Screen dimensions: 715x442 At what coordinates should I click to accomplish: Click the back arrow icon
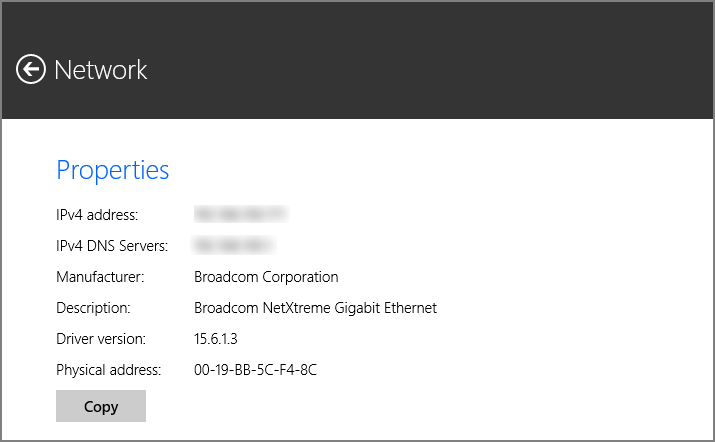pyautogui.click(x=31, y=69)
